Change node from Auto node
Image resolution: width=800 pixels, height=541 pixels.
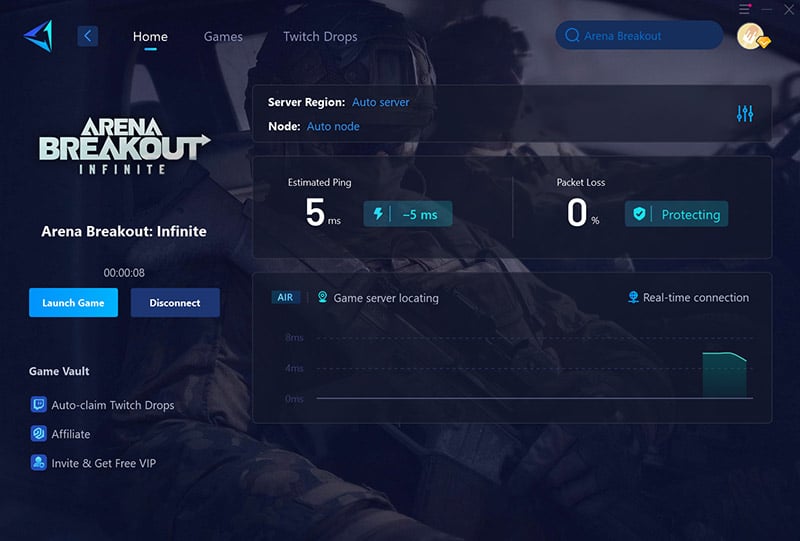[x=333, y=126]
